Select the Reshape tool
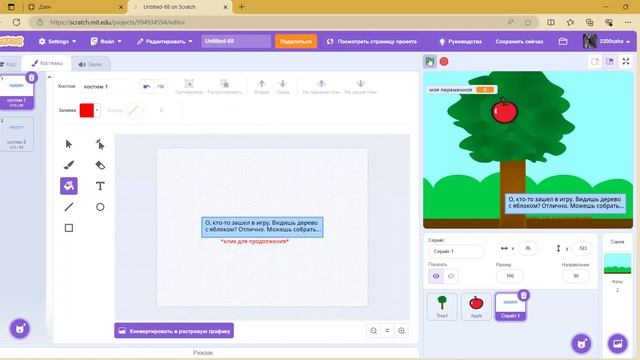This screenshot has height=360, width=640. 100,144
